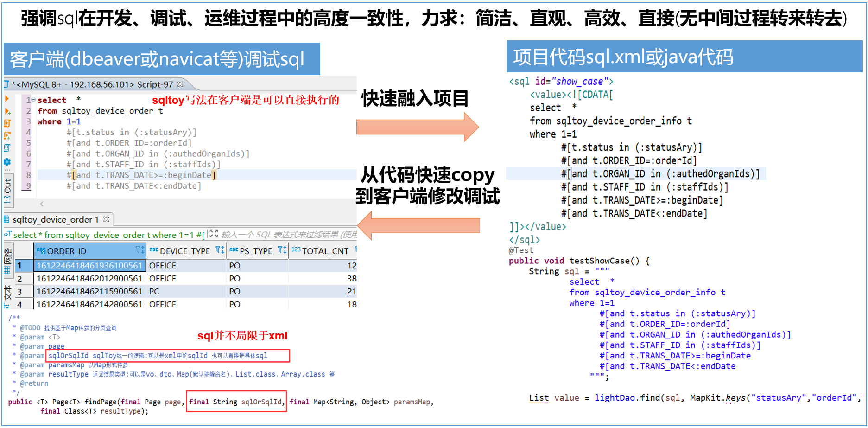Image resolution: width=868 pixels, height=428 pixels.
Task: Click the SQL expression filter input field
Action: (289, 235)
